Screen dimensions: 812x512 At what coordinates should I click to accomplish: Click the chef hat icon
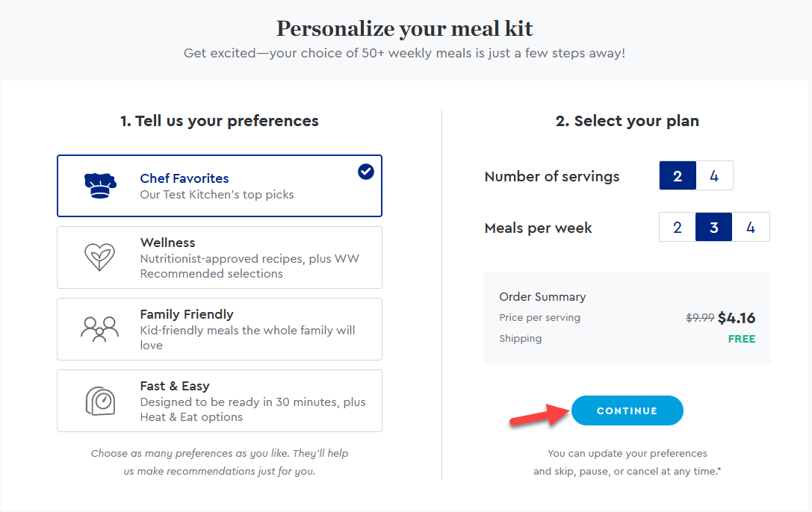tap(100, 186)
